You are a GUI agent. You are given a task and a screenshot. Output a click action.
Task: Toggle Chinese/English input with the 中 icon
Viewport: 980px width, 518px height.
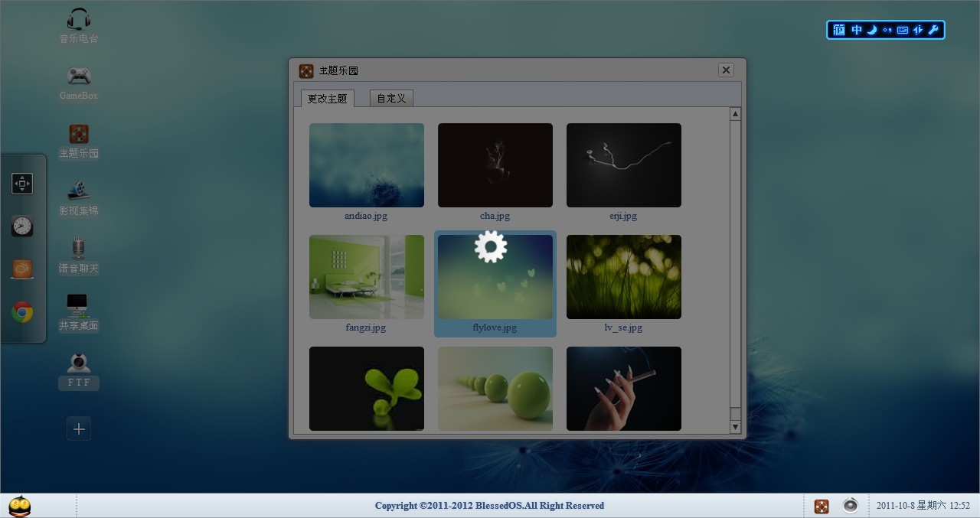coord(856,30)
